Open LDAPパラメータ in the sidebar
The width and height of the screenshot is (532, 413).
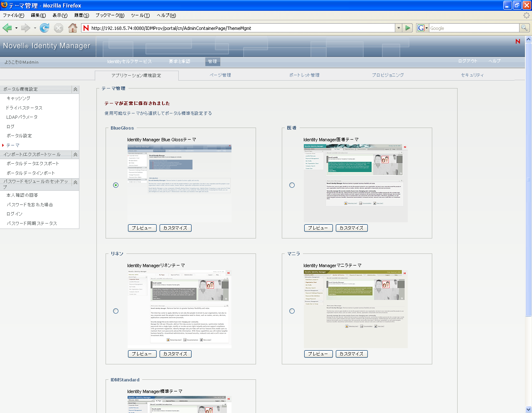click(22, 117)
